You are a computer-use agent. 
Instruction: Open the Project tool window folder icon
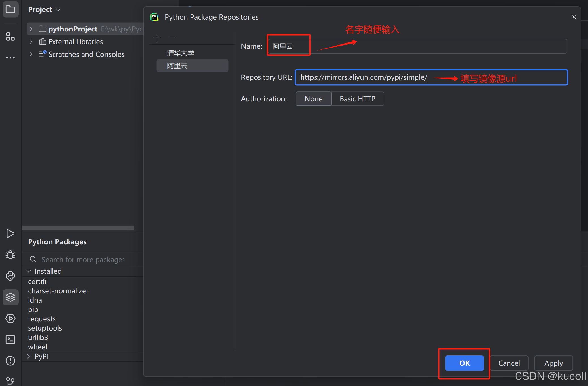[x=10, y=9]
